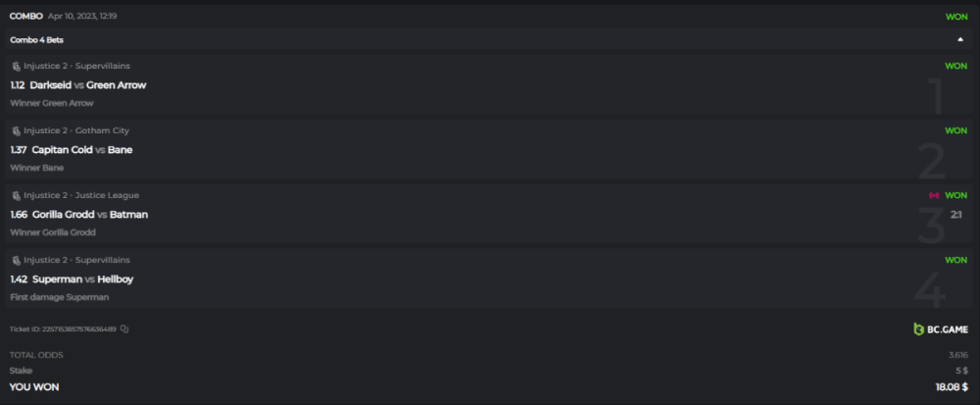Open the Darkseid vs Green Arrow match
This screenshot has width=980, height=405.
pos(88,85)
